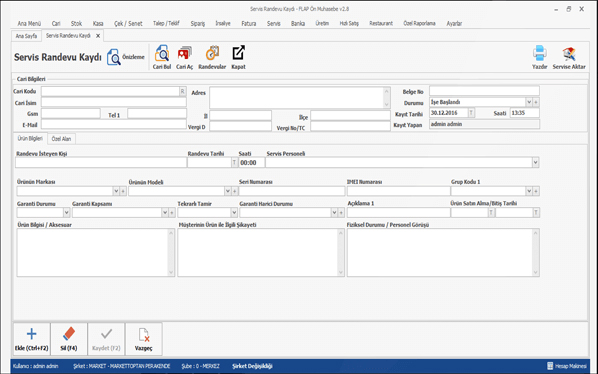Click the Seri Numarası input field
598x374 pixels.
click(x=292, y=191)
